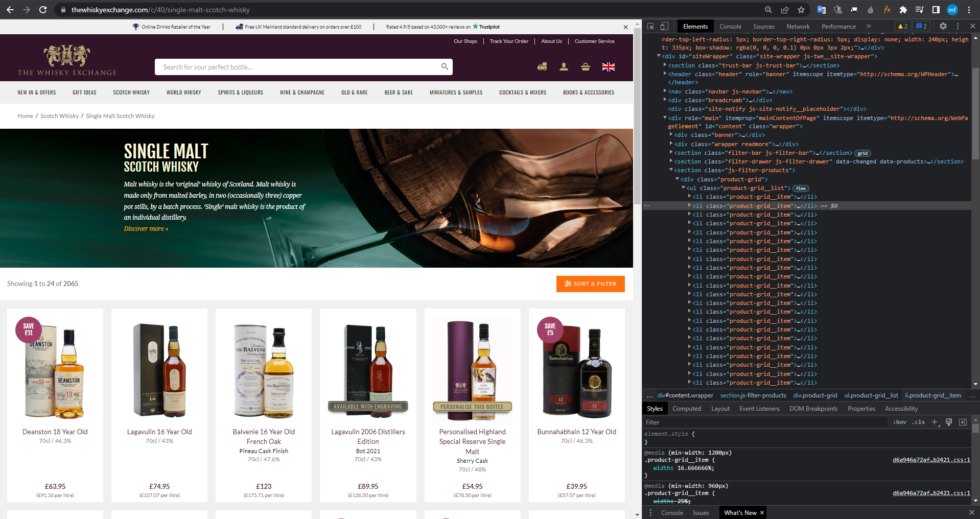Toggle computed styles sidebar icon
This screenshot has height=519, width=980.
(x=963, y=422)
